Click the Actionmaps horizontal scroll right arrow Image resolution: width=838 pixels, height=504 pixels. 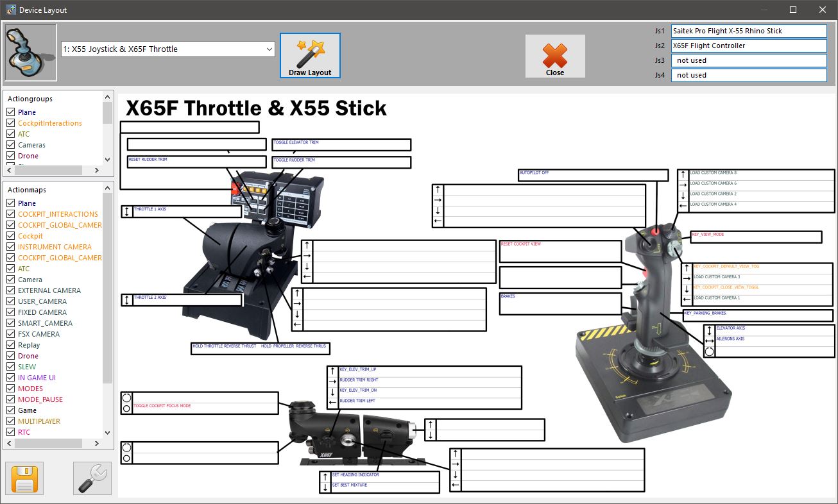97,444
